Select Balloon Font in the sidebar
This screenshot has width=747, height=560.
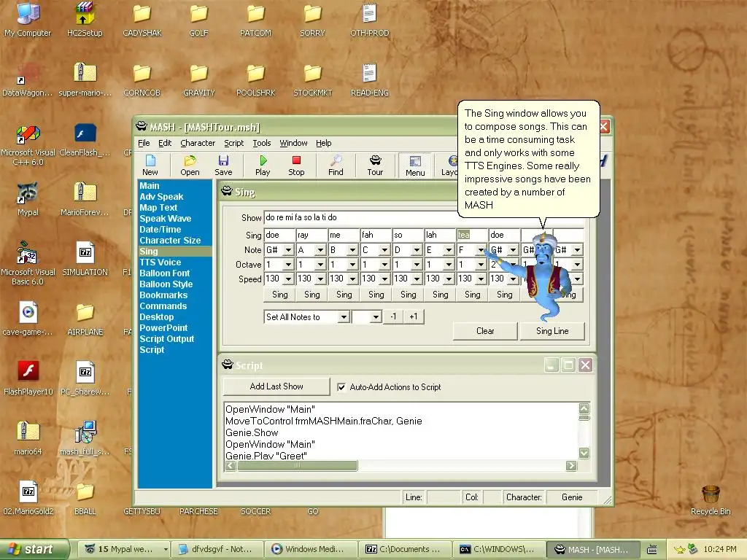pos(164,273)
